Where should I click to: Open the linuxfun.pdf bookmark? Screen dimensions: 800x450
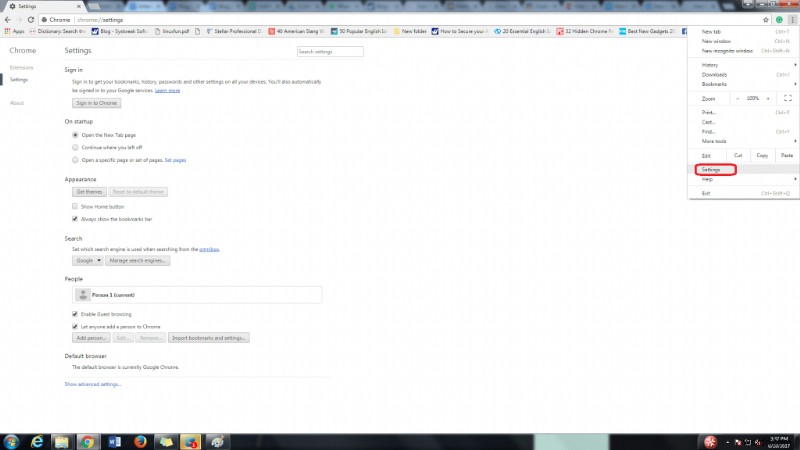coord(172,31)
